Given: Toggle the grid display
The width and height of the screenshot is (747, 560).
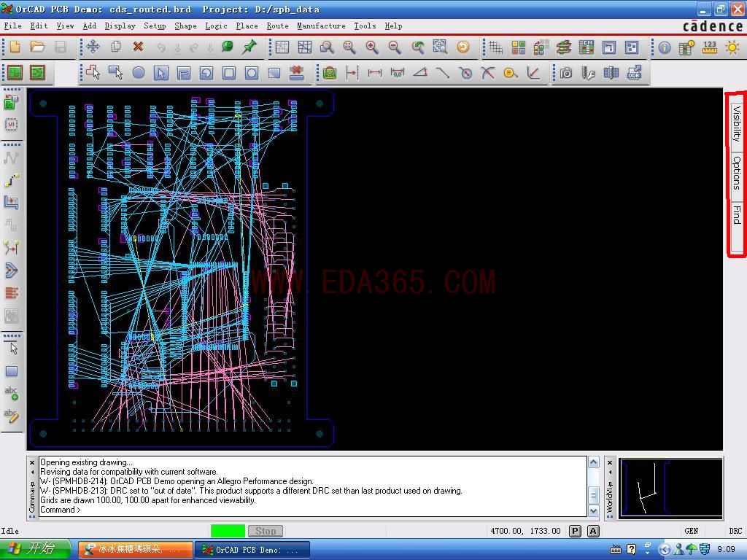Looking at the screenshot, I should [x=495, y=47].
